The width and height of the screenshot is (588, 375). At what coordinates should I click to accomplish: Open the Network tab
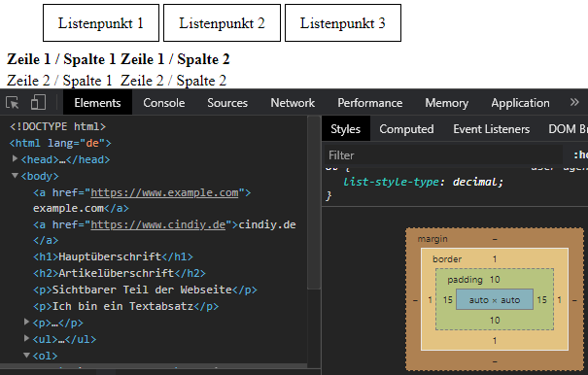[293, 103]
